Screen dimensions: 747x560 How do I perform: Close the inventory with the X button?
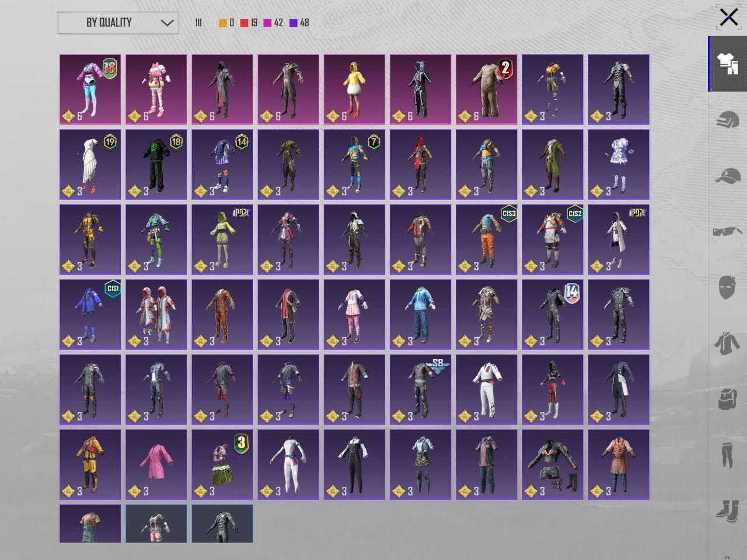click(x=728, y=17)
